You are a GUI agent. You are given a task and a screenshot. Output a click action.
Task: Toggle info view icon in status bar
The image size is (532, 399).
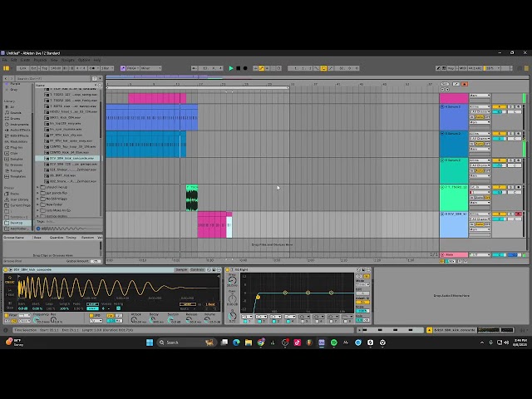point(6,330)
